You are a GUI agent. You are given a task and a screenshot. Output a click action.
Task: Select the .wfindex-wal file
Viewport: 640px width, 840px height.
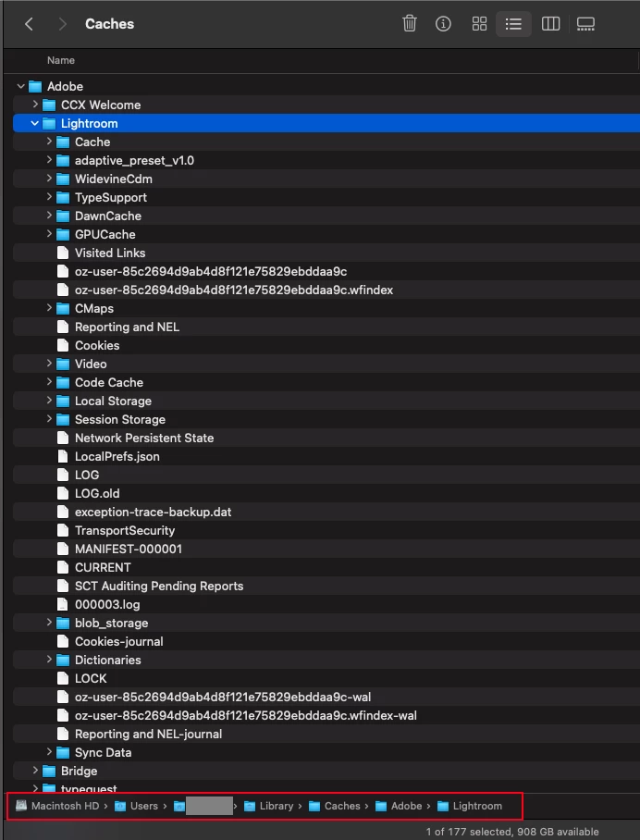[326, 715]
